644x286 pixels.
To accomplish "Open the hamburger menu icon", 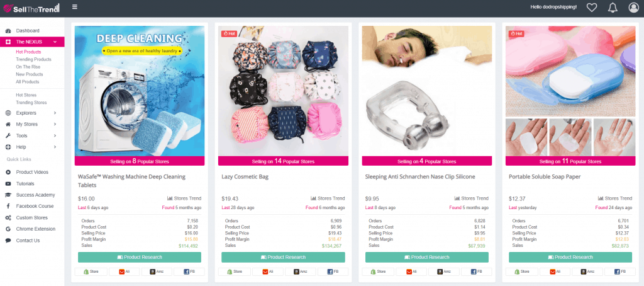I will point(74,6).
